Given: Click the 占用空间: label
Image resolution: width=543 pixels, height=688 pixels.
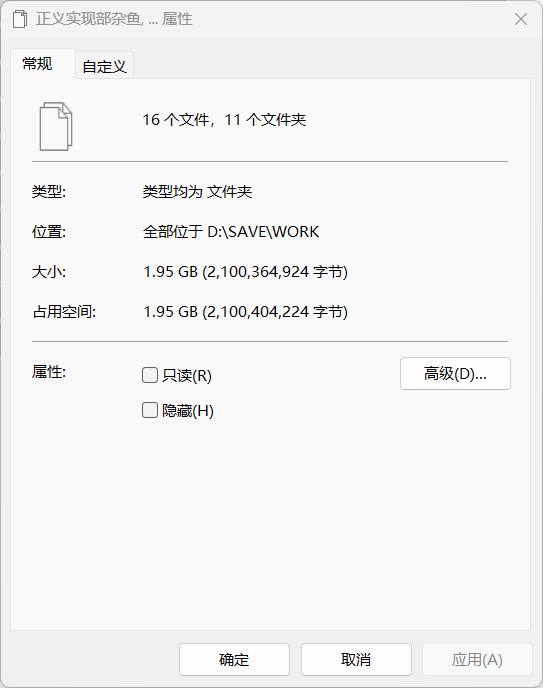Looking at the screenshot, I should coord(64,312).
